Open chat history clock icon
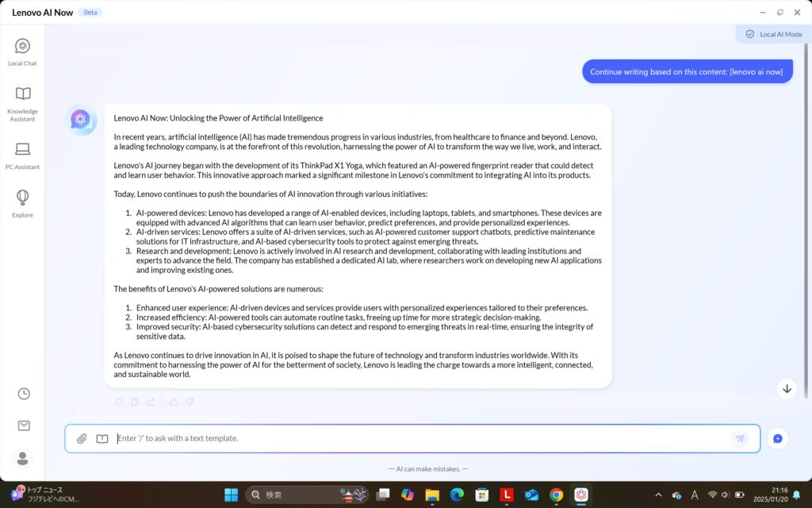 coord(24,394)
